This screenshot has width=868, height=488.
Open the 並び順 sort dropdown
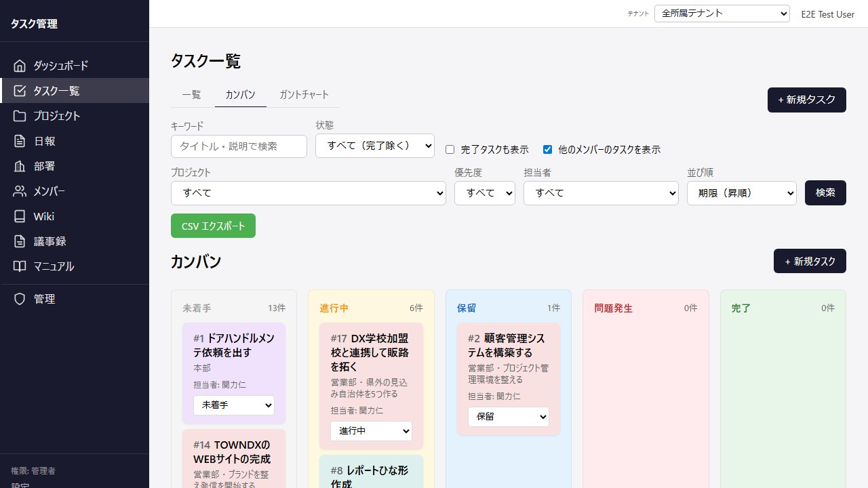(x=742, y=193)
